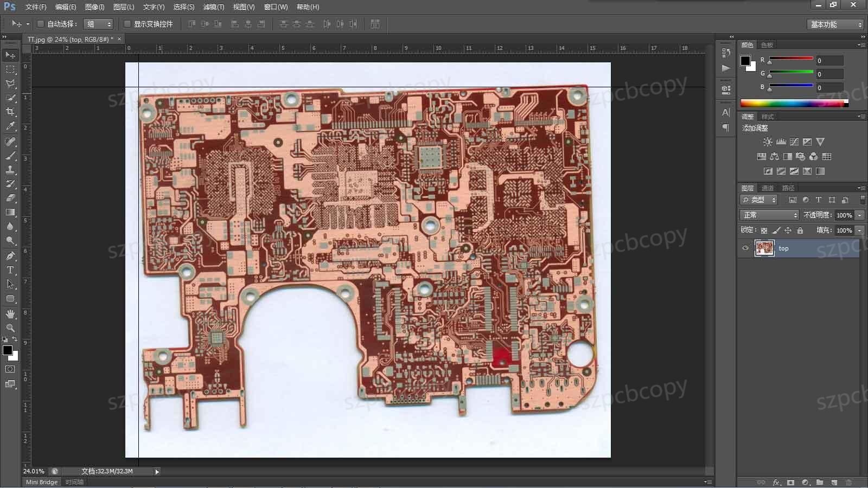The height and width of the screenshot is (488, 868).
Task: Click the R red color slider
Action: pyautogui.click(x=791, y=59)
